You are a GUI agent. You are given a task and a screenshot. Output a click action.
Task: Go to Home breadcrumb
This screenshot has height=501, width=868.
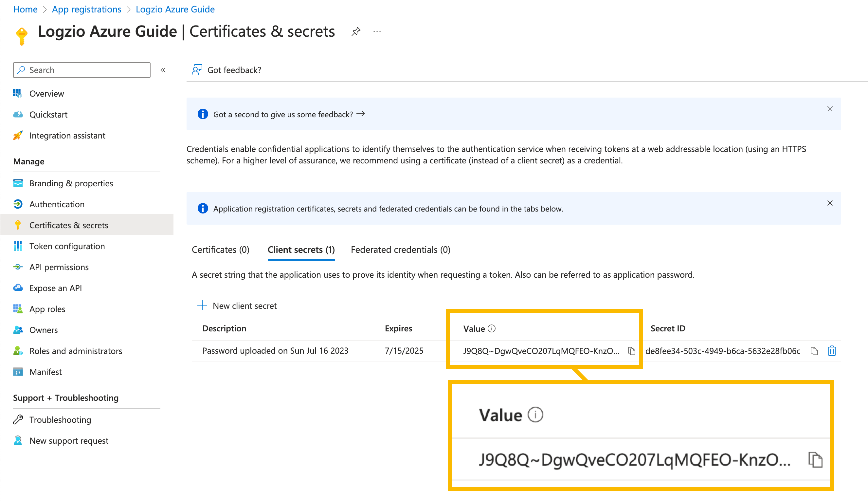[26, 9]
